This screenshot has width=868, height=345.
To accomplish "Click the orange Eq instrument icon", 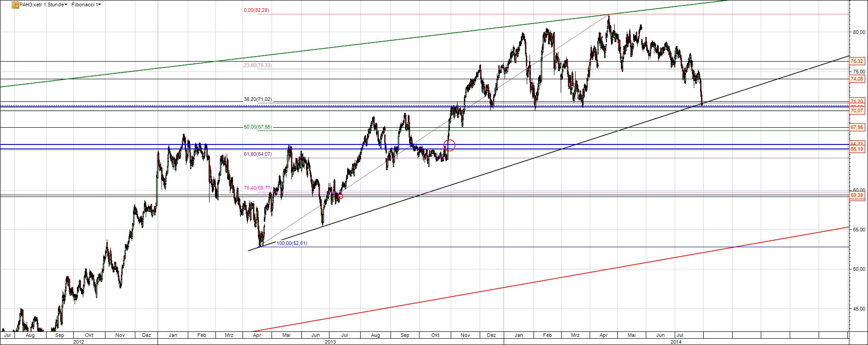I will (x=15, y=5).
